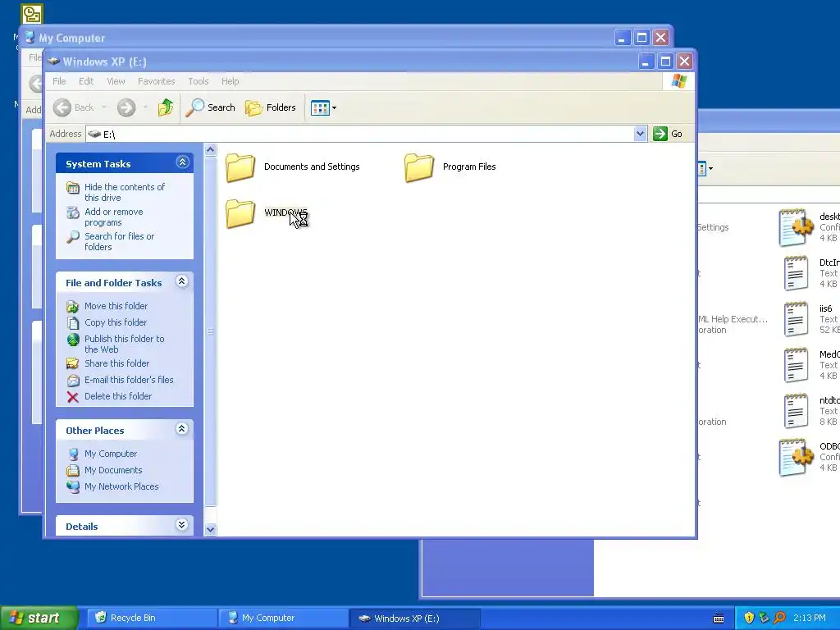Open the Search pane
Image resolution: width=840 pixels, height=630 pixels.
(x=211, y=107)
